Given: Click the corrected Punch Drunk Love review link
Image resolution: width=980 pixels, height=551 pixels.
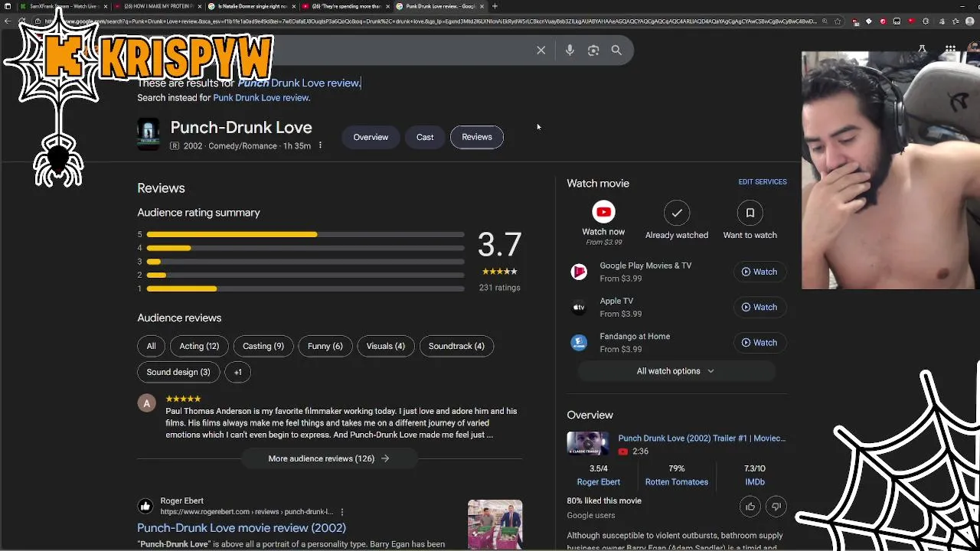Looking at the screenshot, I should coord(299,83).
